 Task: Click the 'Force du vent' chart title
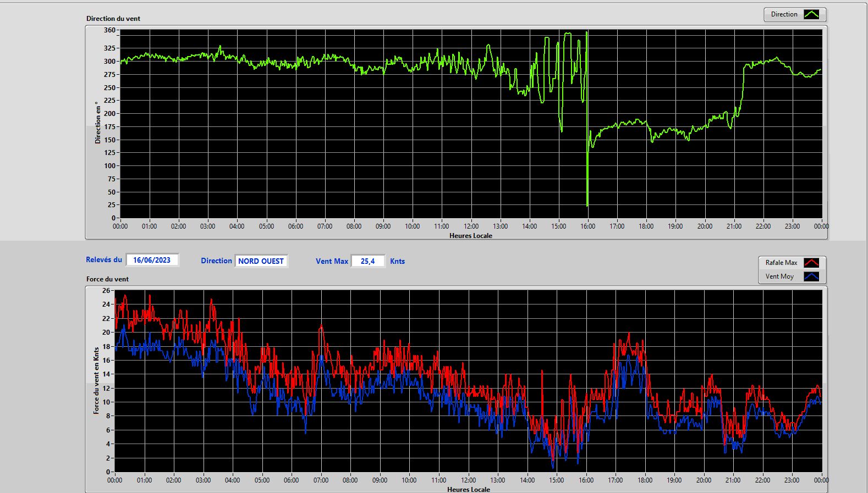pyautogui.click(x=107, y=279)
